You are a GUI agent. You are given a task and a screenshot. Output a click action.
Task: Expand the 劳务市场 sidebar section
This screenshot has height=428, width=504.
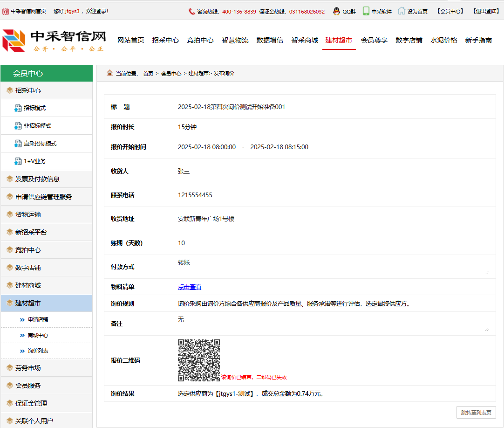47,368
